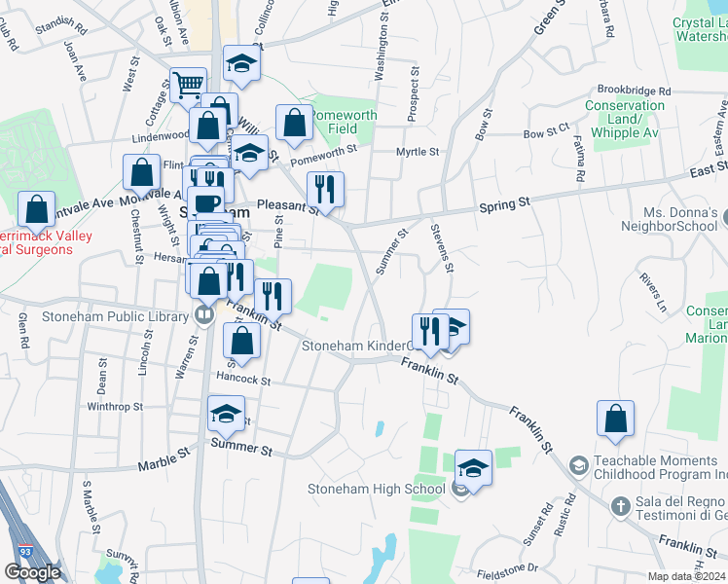
Task: Select the shopping bag marker on Montvale Ave
Action: [142, 173]
